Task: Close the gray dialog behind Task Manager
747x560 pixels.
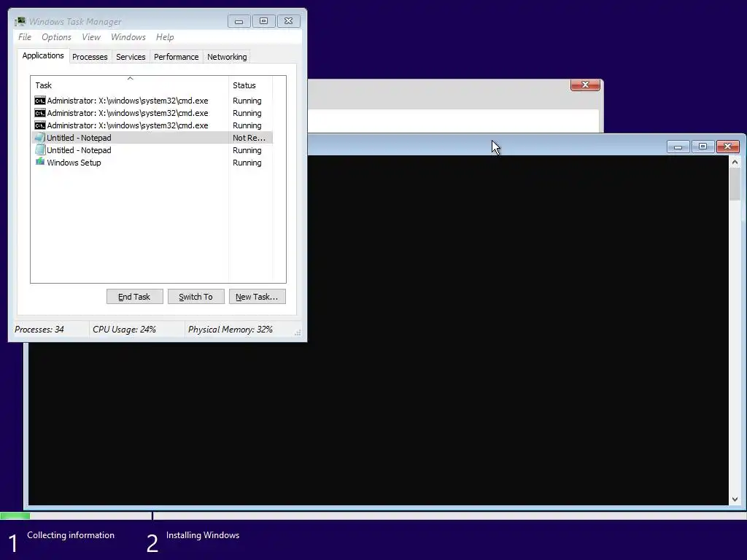Action: coord(585,85)
